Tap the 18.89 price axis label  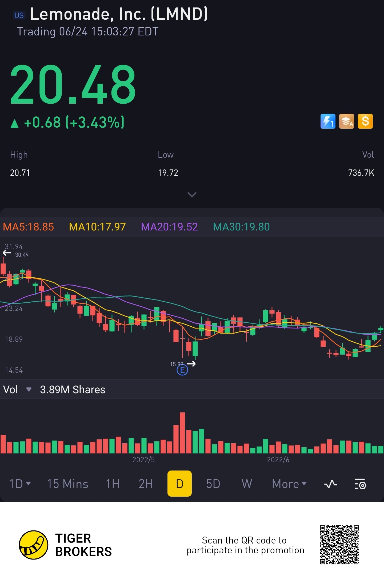[x=14, y=339]
